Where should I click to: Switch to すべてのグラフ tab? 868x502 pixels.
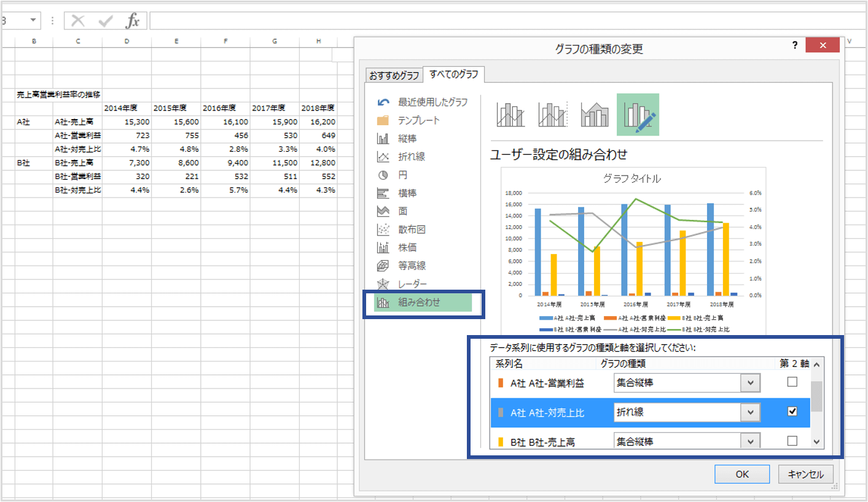[x=453, y=74]
